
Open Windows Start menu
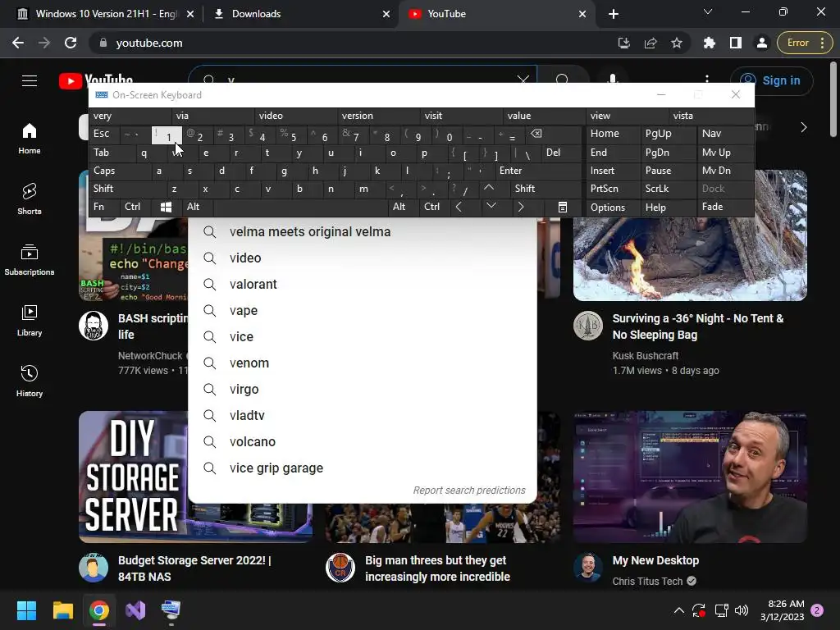click(26, 610)
